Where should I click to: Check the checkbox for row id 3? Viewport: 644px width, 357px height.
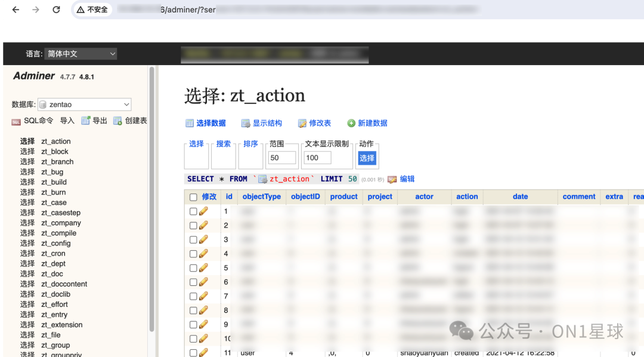pyautogui.click(x=193, y=239)
